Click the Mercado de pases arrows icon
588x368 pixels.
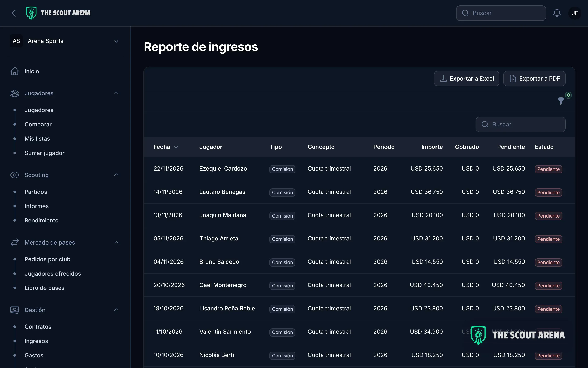14,242
